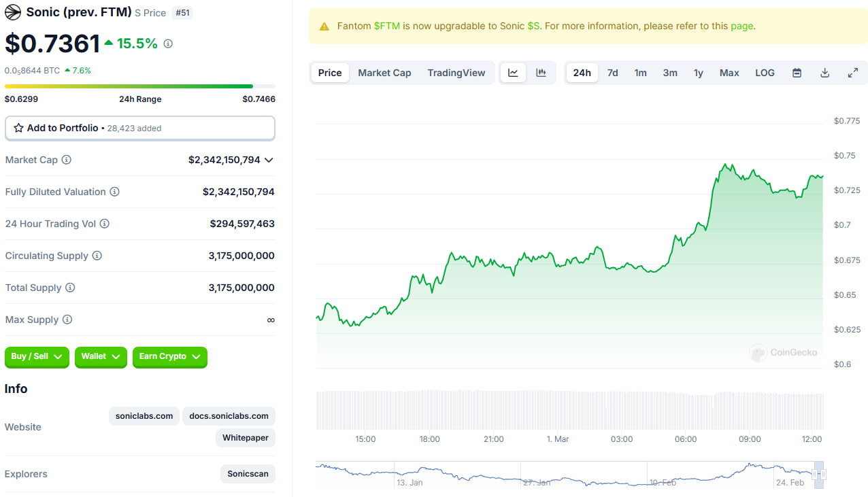
Task: Click the 24h Range progress bar
Action: click(x=140, y=86)
